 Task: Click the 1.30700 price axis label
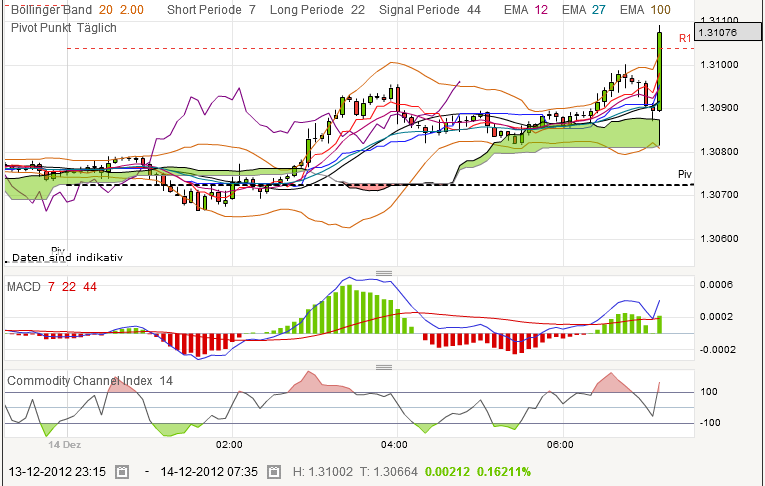719,195
